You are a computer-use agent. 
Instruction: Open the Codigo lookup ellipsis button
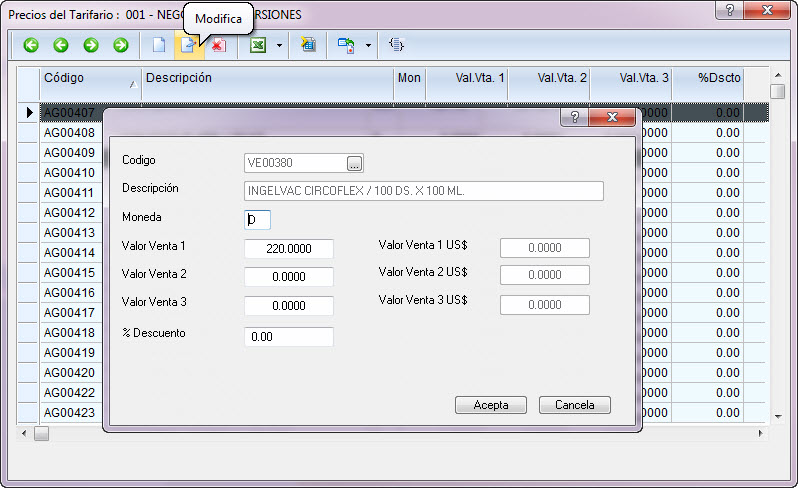tap(355, 163)
